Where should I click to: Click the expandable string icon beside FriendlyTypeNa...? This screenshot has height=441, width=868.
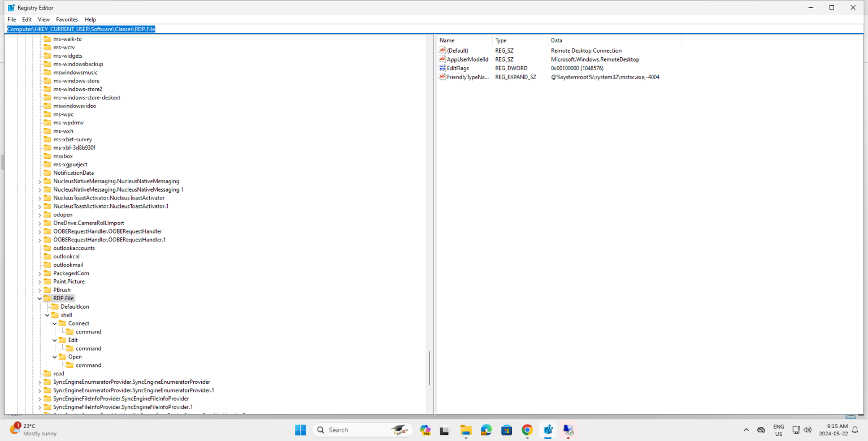coord(441,77)
